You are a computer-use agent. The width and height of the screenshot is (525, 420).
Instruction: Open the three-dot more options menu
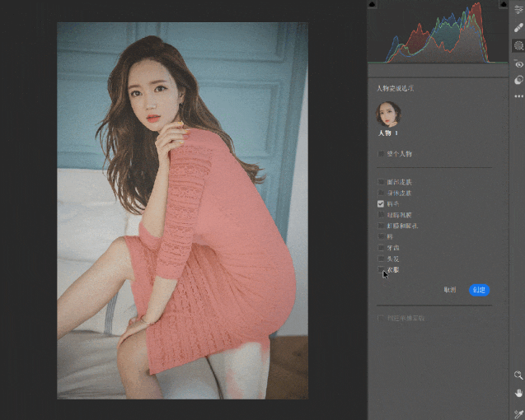(518, 96)
